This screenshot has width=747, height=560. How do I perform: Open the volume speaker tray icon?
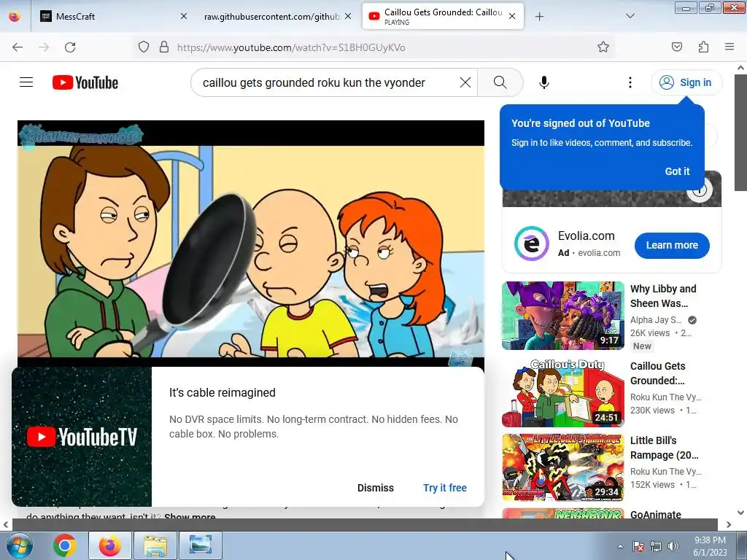(673, 546)
